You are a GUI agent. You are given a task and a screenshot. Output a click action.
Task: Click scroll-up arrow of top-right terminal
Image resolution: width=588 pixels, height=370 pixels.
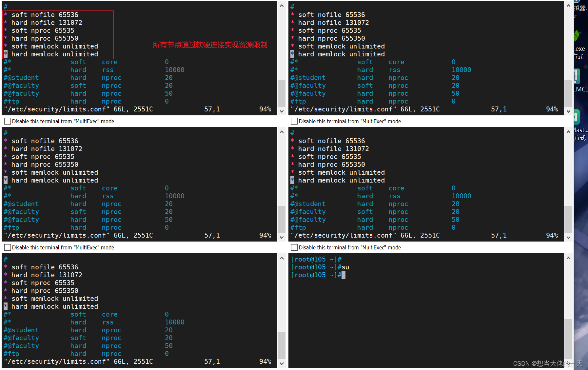tap(568, 6)
